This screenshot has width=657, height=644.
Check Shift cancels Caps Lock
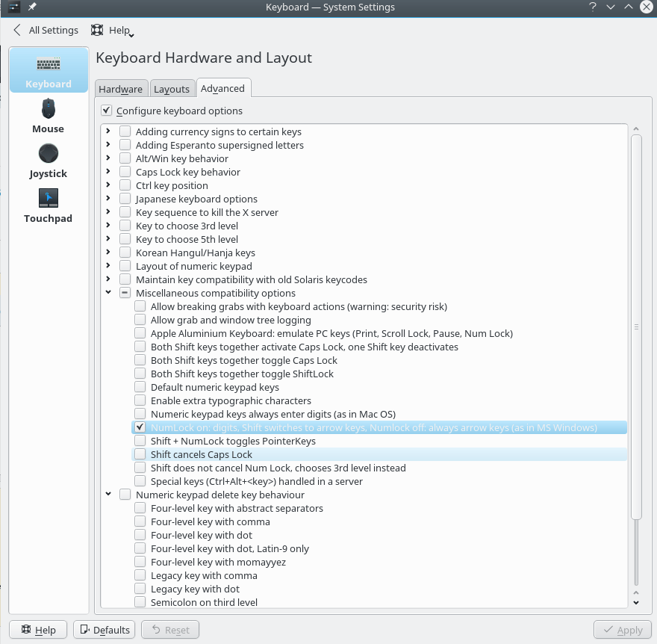point(140,454)
